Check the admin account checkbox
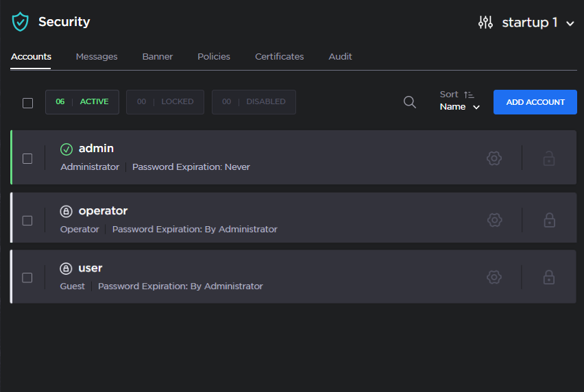584x392 pixels. tap(27, 158)
